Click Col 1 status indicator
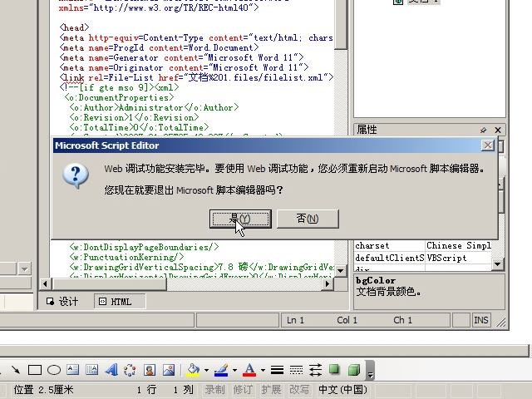Viewport: 532px width, 399px height. [x=347, y=320]
